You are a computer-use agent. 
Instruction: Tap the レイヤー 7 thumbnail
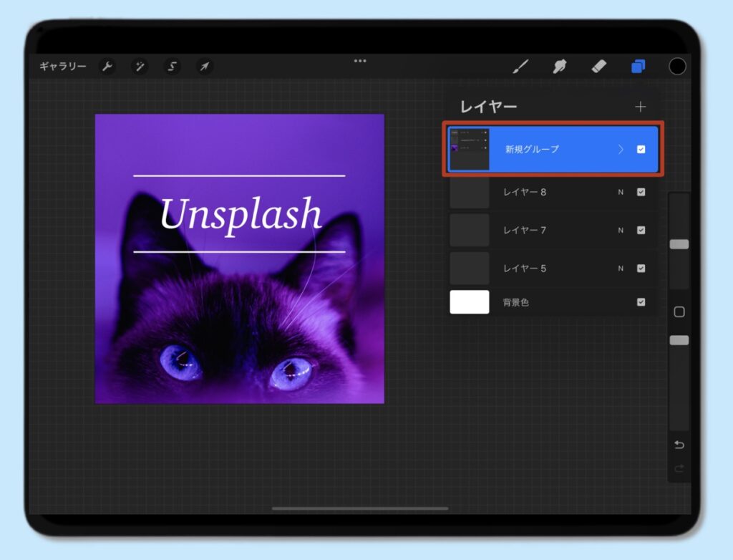coord(470,230)
